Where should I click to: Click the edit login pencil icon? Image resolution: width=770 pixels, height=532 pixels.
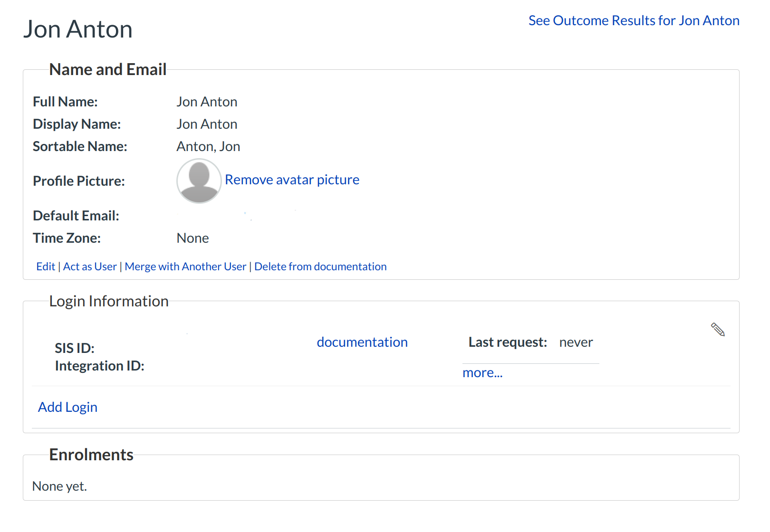718,329
